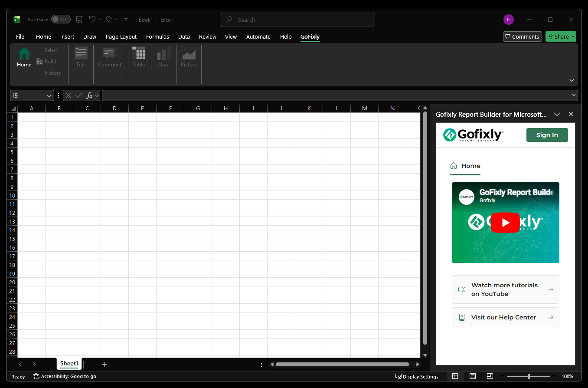
Task: Open the File menu
Action: click(x=20, y=36)
